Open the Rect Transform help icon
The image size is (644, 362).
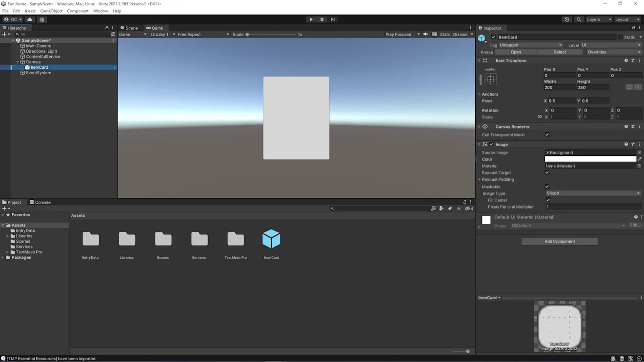(x=626, y=60)
